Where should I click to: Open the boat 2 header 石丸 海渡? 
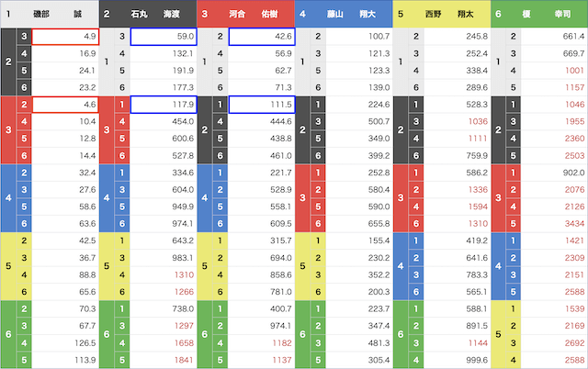[147, 15]
